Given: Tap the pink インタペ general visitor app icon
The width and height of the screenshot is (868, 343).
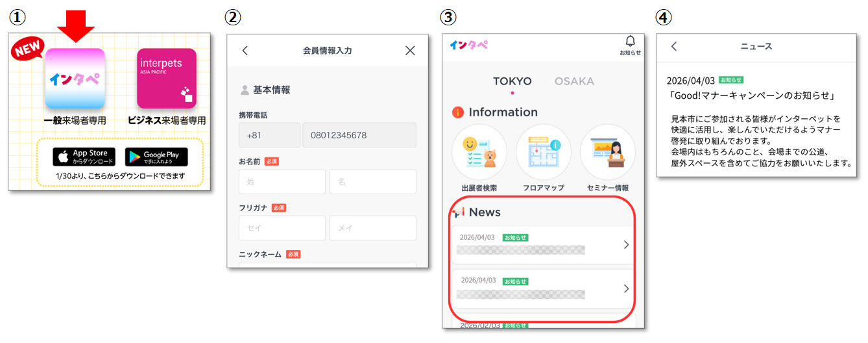Looking at the screenshot, I should pyautogui.click(x=75, y=79).
